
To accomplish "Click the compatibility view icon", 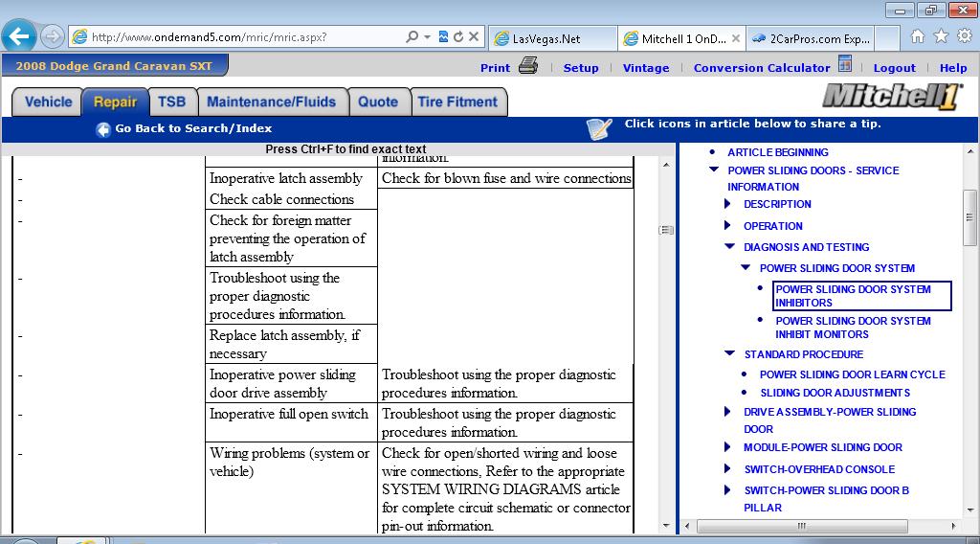I will click(443, 37).
